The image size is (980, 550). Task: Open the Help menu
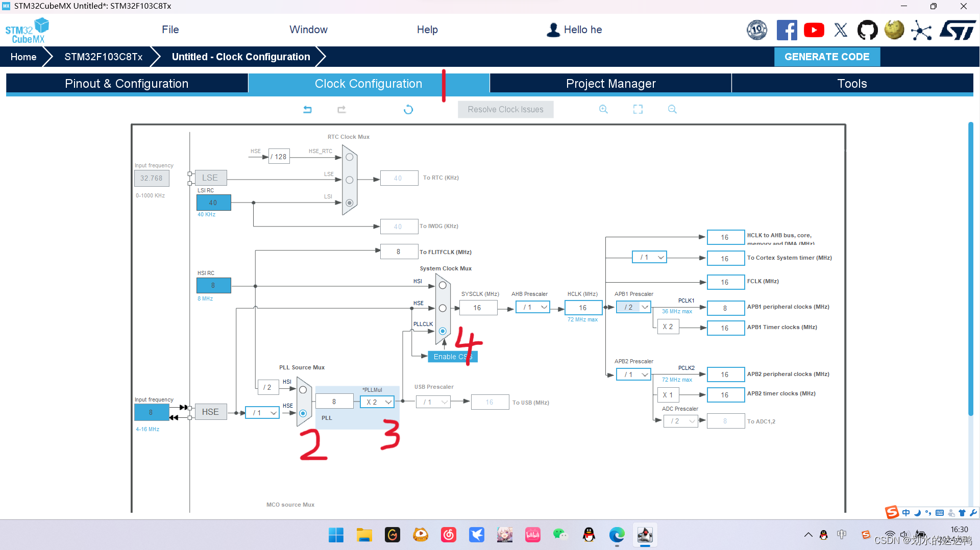427,30
